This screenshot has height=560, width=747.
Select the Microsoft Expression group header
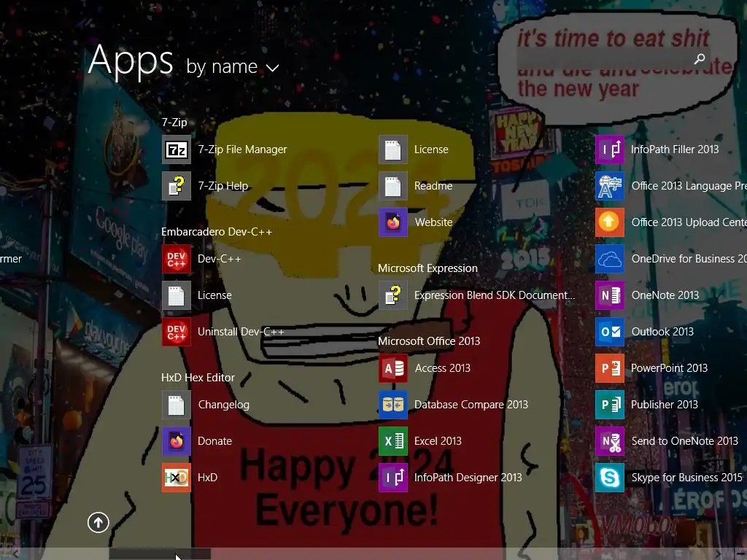point(427,268)
